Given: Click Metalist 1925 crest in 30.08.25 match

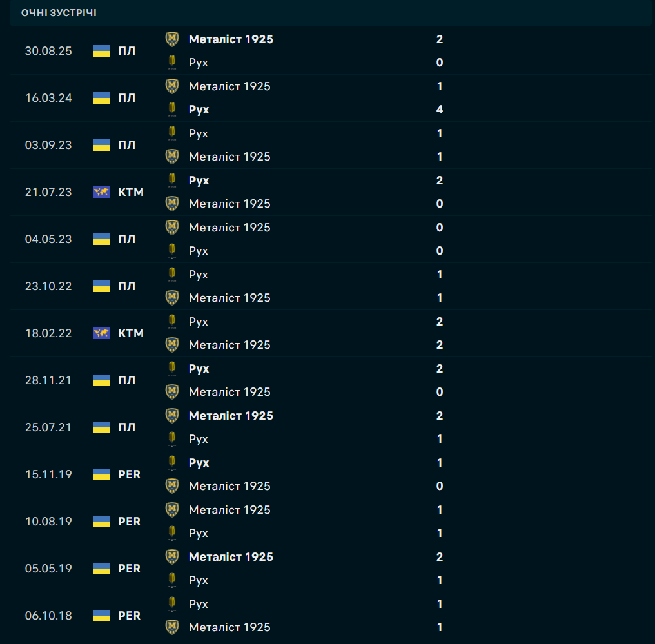Looking at the screenshot, I should tap(171, 39).
